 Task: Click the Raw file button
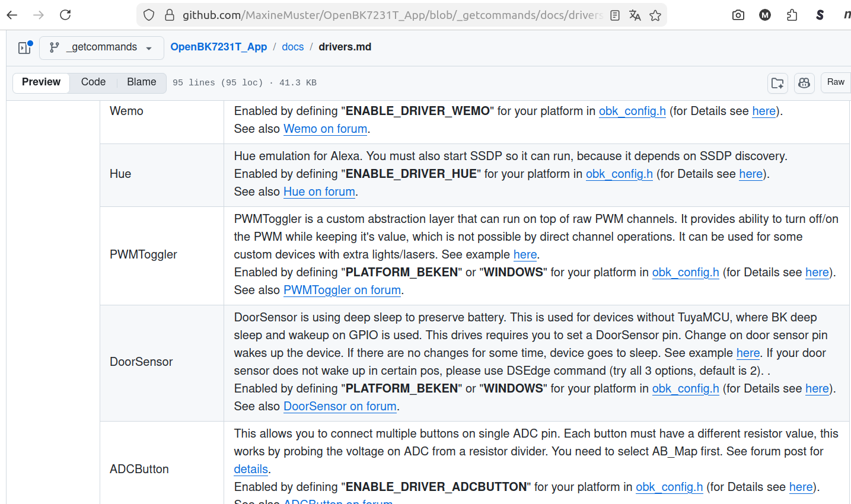tap(836, 82)
